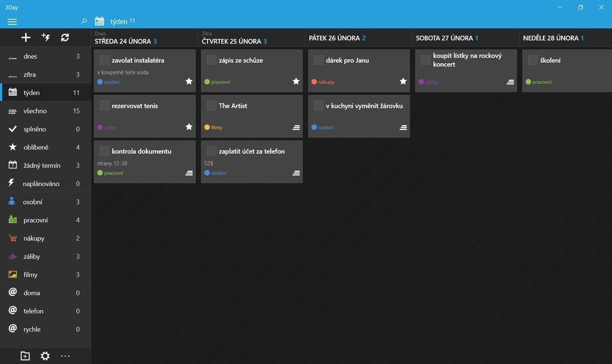Image resolution: width=612 pixels, height=364 pixels.
Task: Check off the rezervovat tenis task
Action: tap(104, 106)
